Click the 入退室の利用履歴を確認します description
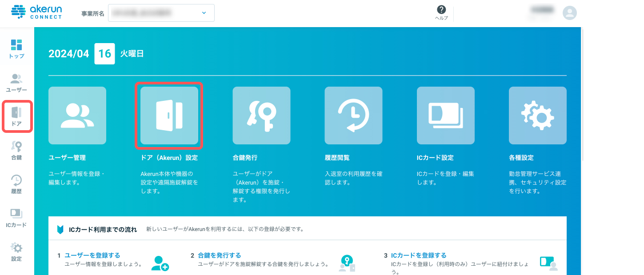Screen dimensions: 644x275 click(353, 178)
